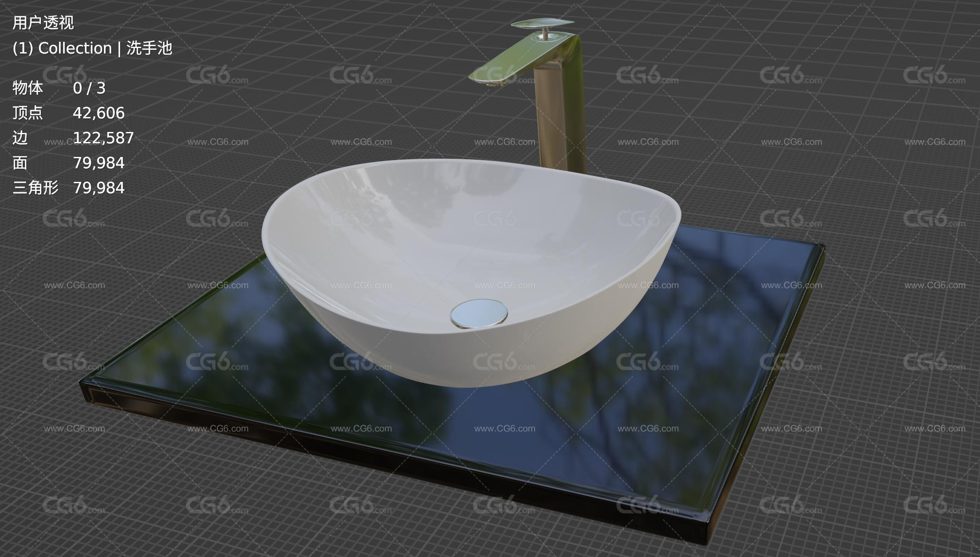Screen dimensions: 980x557
Task: Click the vertex count '42,606'
Action: pyautogui.click(x=98, y=113)
